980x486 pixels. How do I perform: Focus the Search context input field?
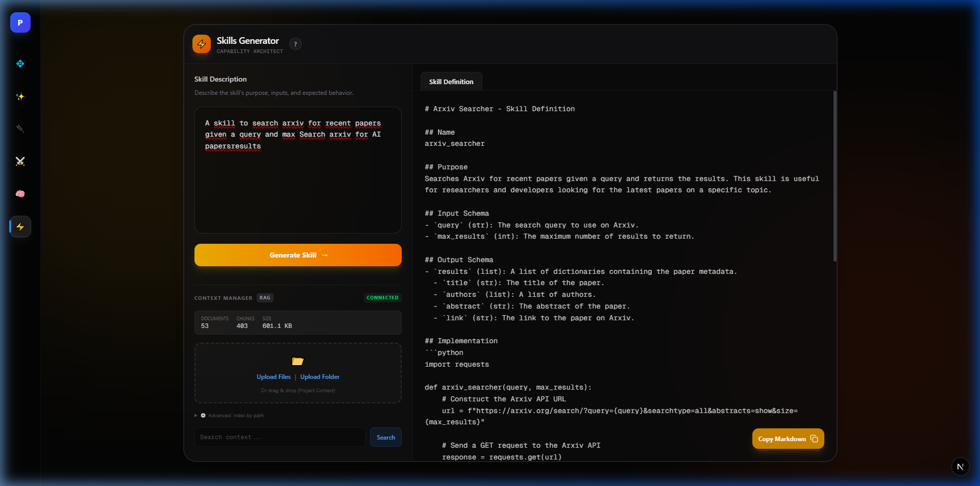tap(280, 437)
